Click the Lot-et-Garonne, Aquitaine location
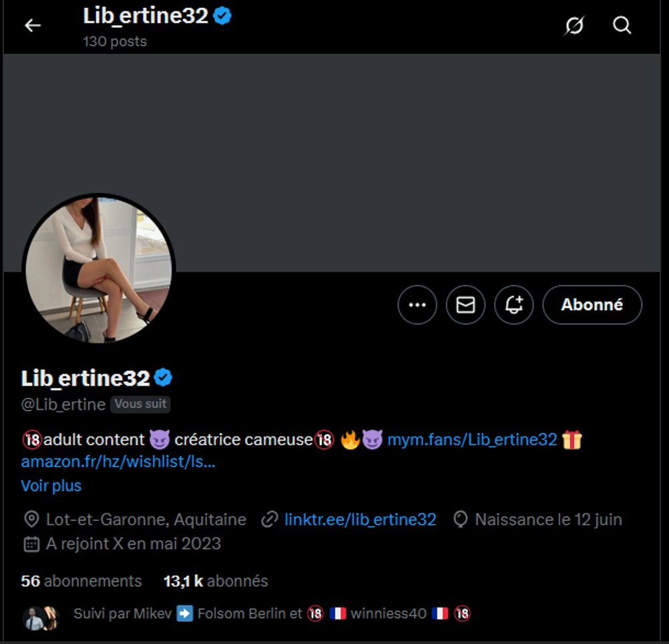 146,519
